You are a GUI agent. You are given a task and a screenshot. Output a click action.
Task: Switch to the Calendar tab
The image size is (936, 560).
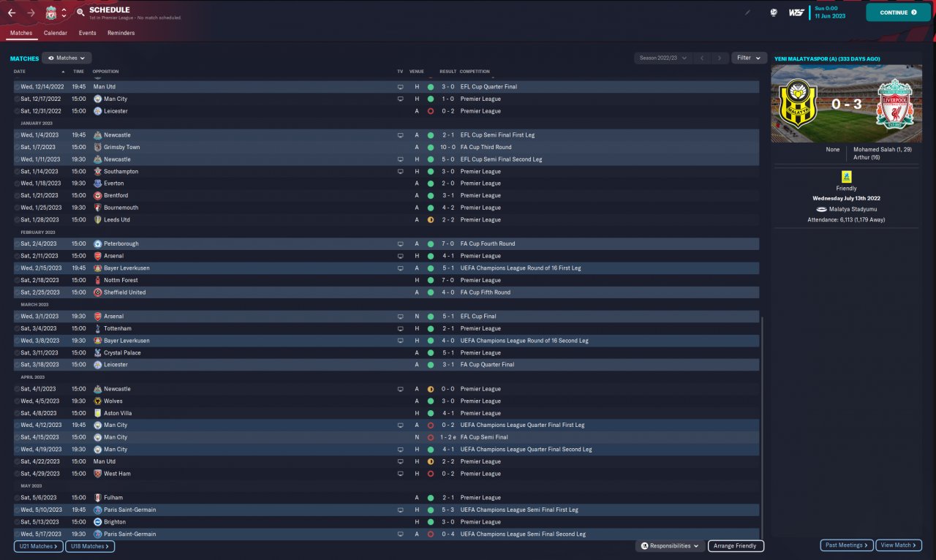56,33
